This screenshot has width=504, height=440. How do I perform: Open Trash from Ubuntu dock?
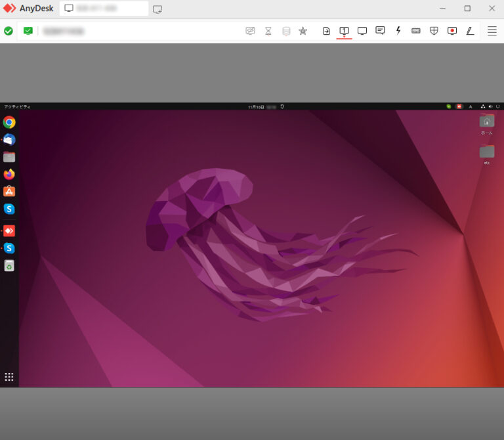pos(9,266)
